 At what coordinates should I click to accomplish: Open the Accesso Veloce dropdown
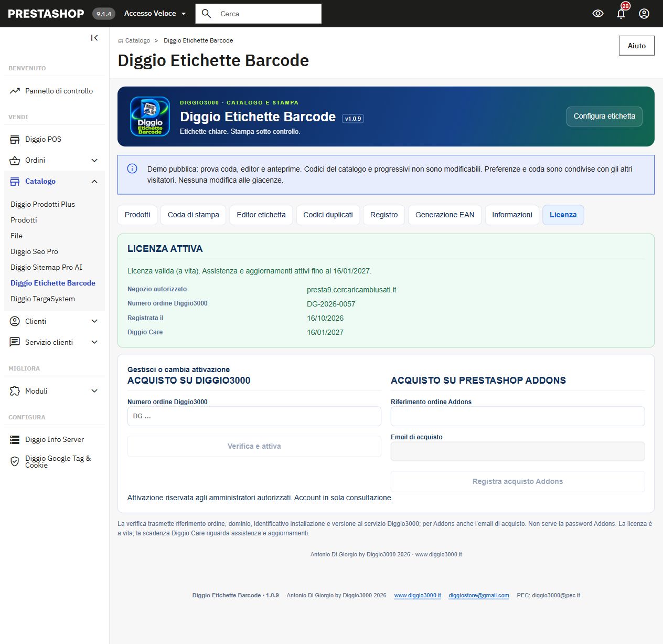[155, 14]
